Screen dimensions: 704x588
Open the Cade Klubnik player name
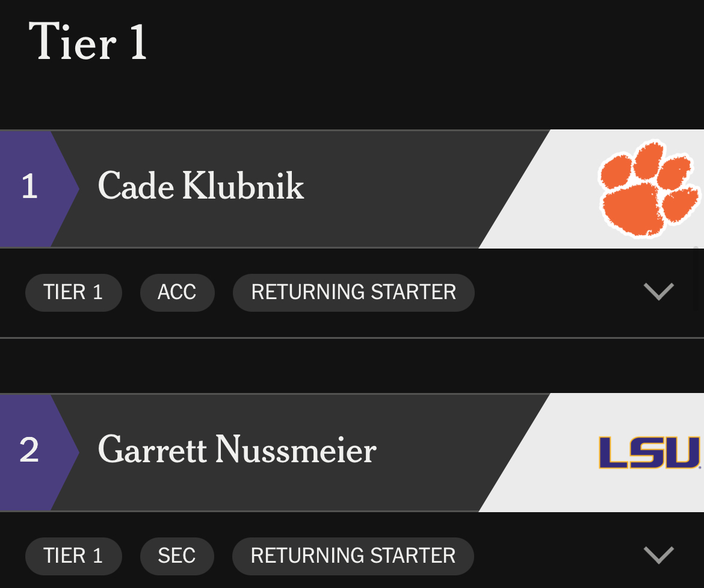pos(200,186)
